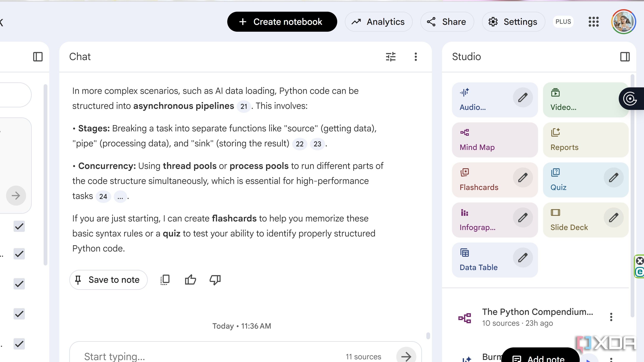The height and width of the screenshot is (362, 644).
Task: Click the chat panel scrollbar thumb
Action: coord(428,336)
